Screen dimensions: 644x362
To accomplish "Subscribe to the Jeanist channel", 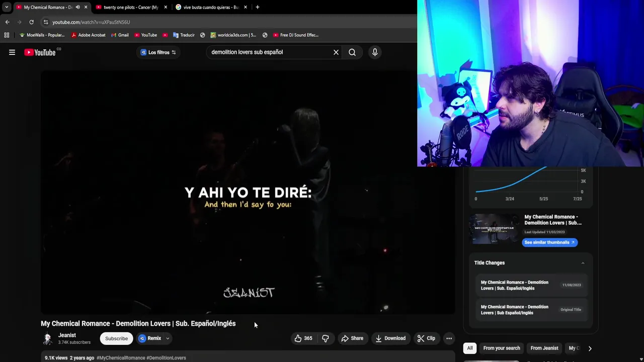I will pyautogui.click(x=116, y=338).
